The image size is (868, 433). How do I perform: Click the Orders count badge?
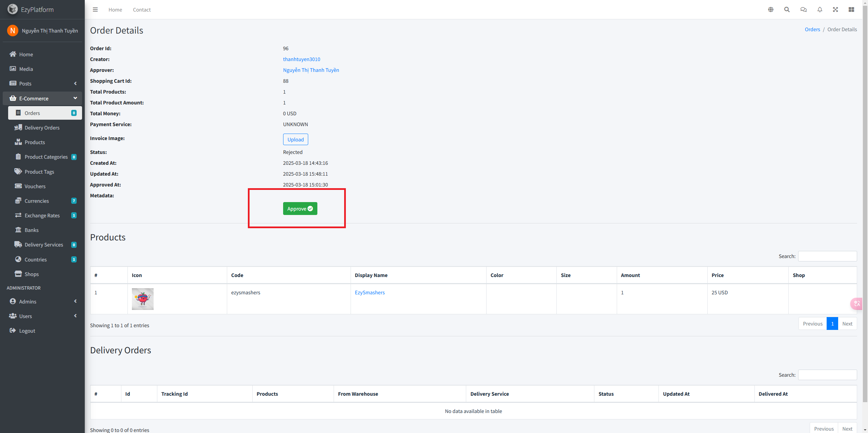(x=74, y=113)
